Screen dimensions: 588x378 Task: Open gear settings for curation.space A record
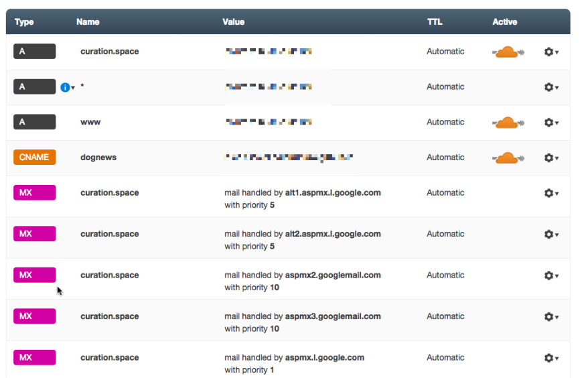pyautogui.click(x=551, y=52)
